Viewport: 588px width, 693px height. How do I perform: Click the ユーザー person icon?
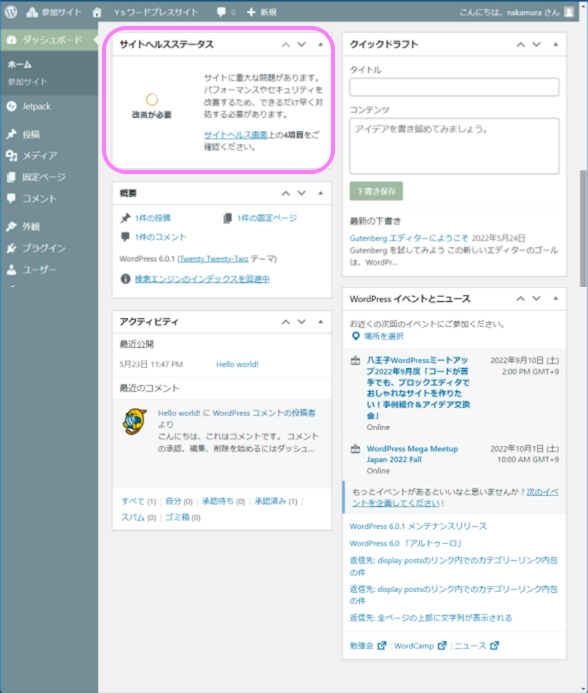point(11,270)
